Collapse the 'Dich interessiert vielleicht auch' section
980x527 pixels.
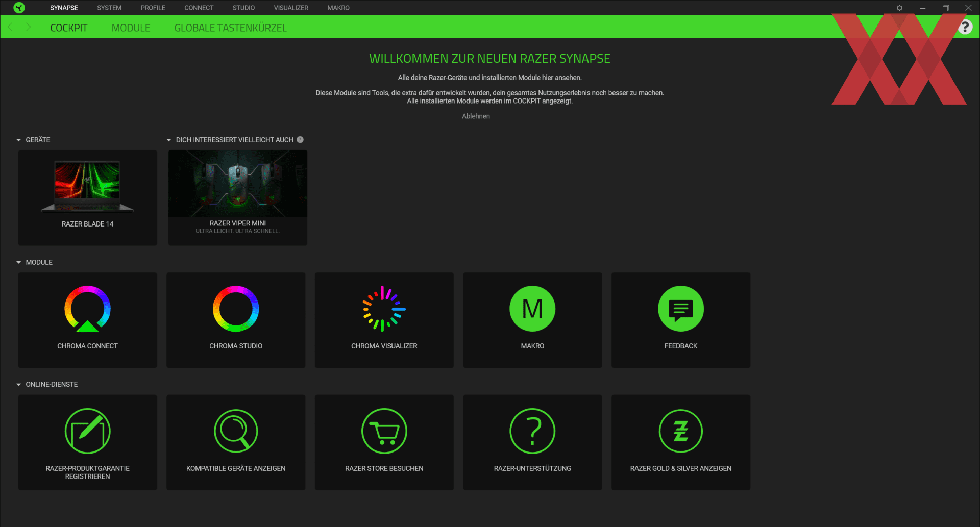click(x=169, y=140)
